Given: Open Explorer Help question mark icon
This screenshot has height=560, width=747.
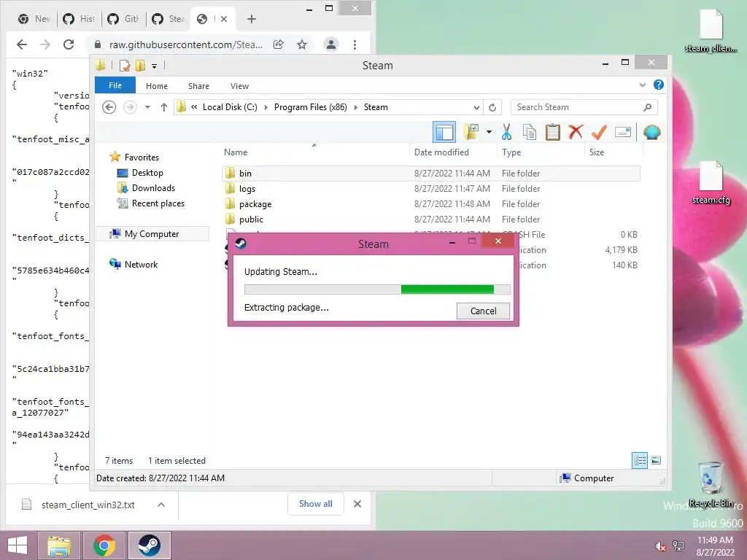Looking at the screenshot, I should pyautogui.click(x=659, y=85).
